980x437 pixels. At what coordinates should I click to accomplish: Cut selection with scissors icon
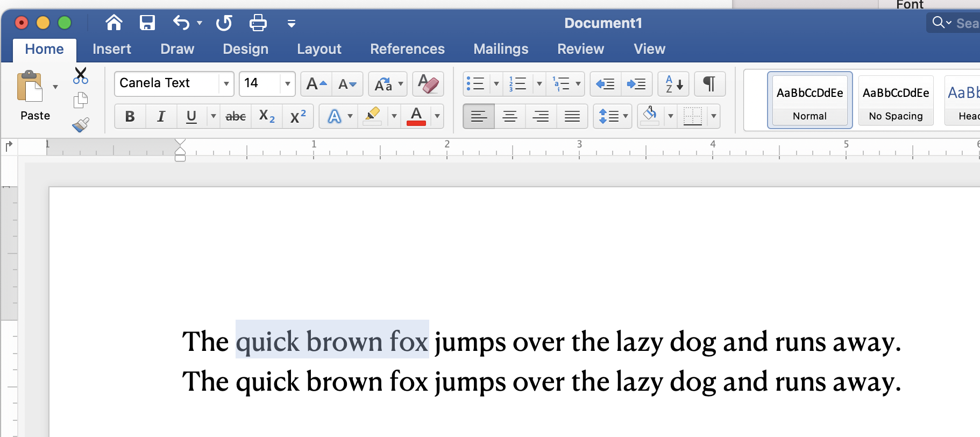[x=81, y=75]
